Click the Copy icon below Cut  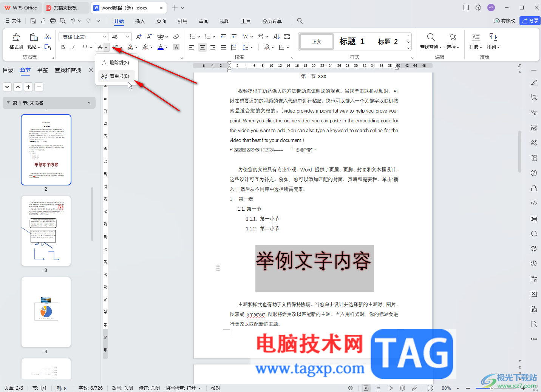click(48, 47)
